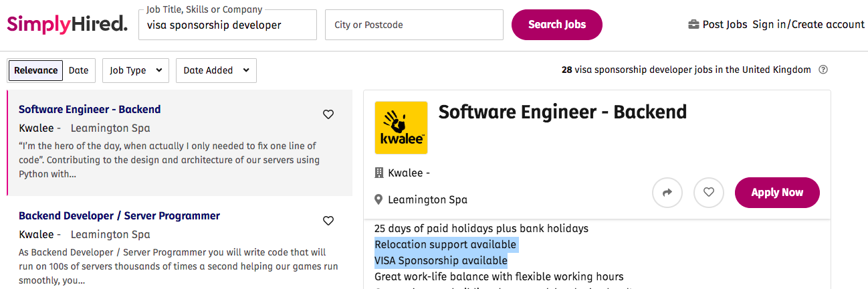Save Software Engineer - Backend listing heart
The height and width of the screenshot is (289, 868).
(x=328, y=114)
